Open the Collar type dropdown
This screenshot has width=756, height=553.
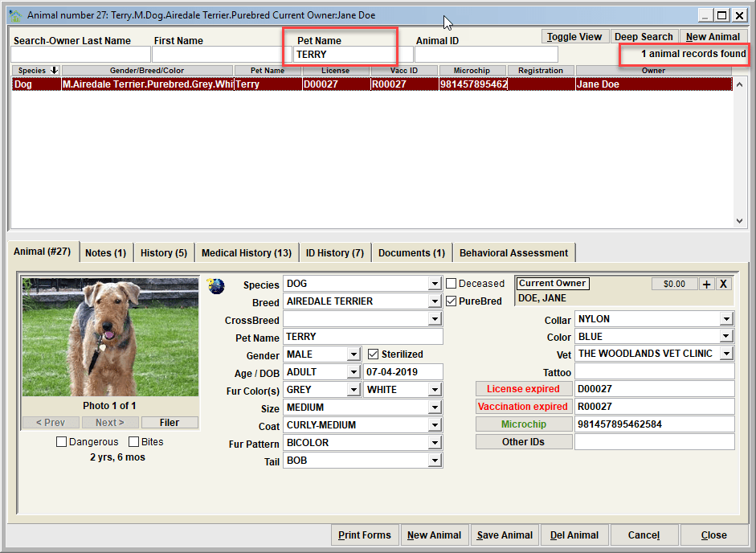pyautogui.click(x=726, y=319)
